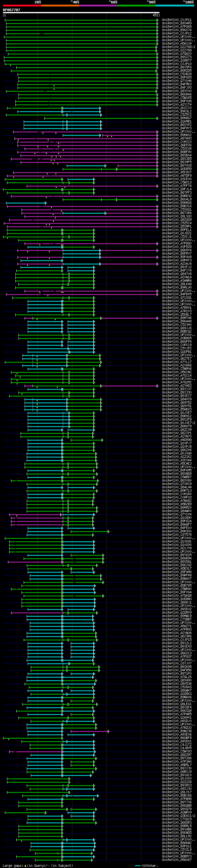Image resolution: width=197 pixels, height=868 pixels.
Task: Select the UniRef100_A7PFT4 label
Action: pos(176,186)
